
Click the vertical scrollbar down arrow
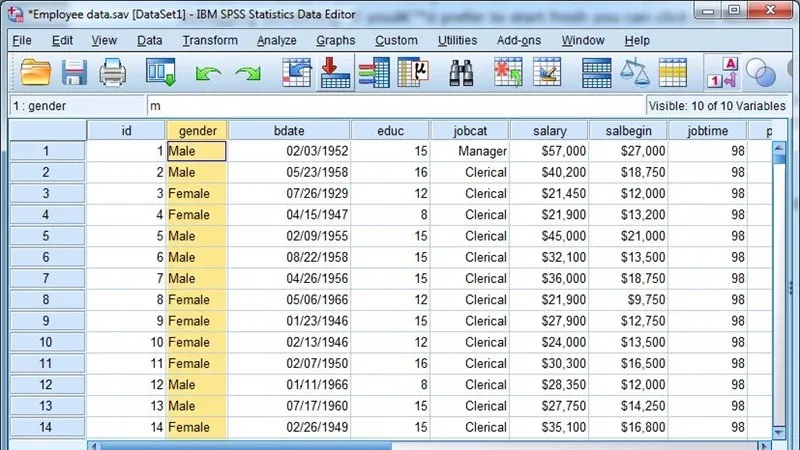pyautogui.click(x=779, y=433)
